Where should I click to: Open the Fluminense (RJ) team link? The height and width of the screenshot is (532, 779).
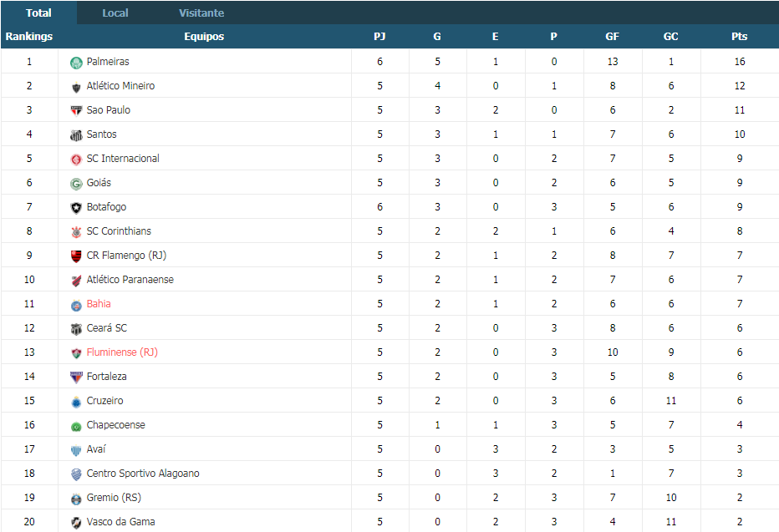click(122, 352)
